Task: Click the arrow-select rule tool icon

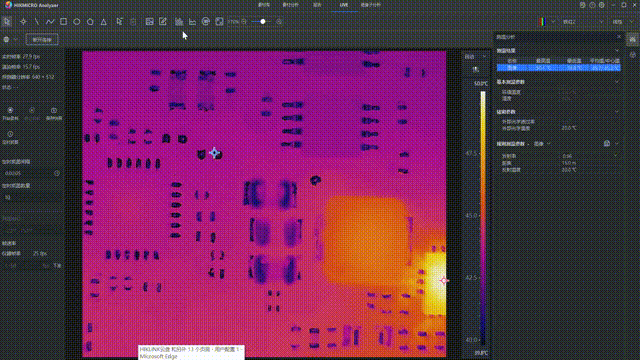Action: pyautogui.click(x=119, y=22)
